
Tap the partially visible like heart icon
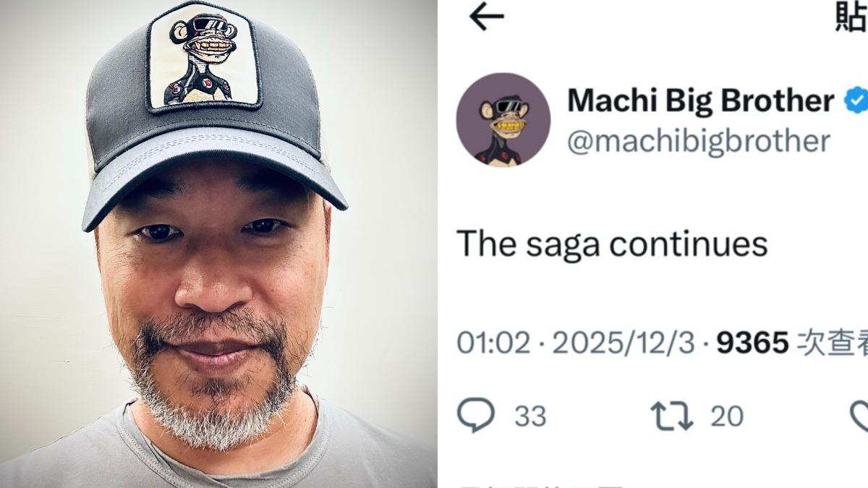click(860, 416)
